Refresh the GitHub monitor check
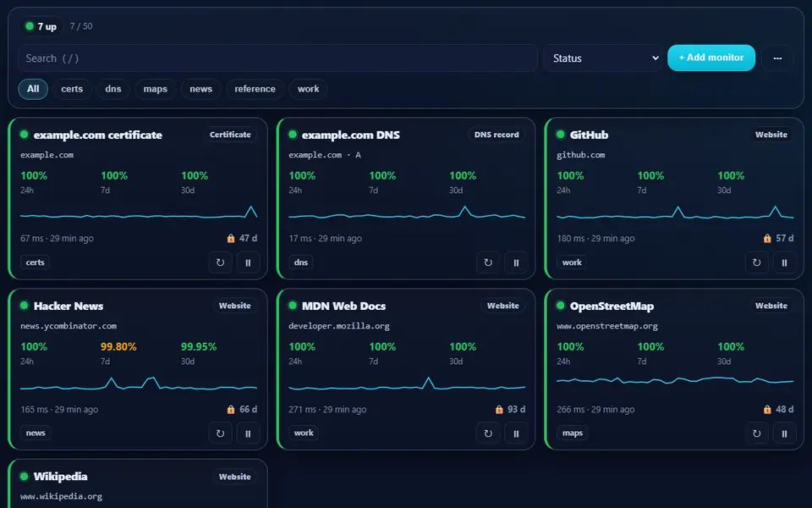 click(x=756, y=262)
